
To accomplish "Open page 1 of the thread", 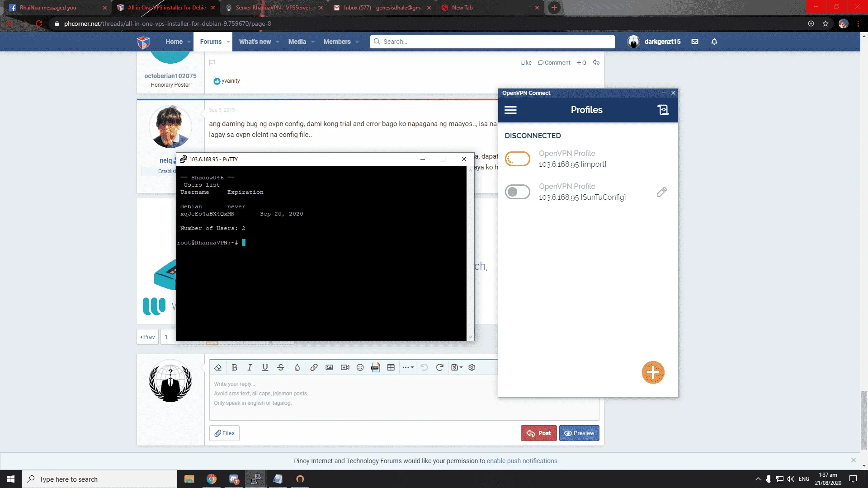I will [166, 337].
